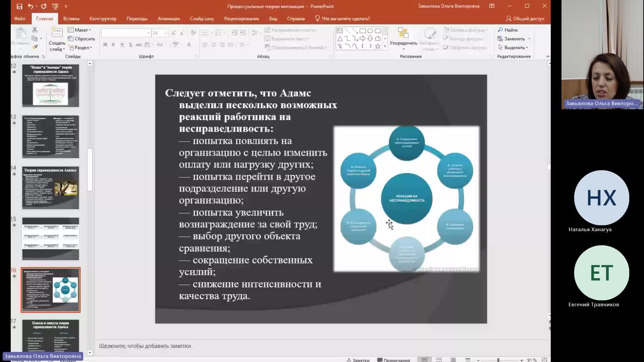Image resolution: width=644 pixels, height=362 pixels.
Task: Center the text
Action: [x=214, y=44]
